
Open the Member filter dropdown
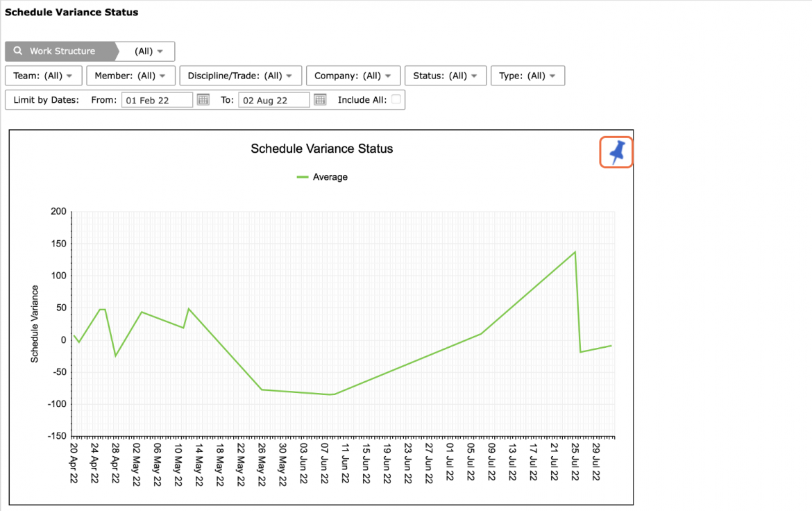(130, 76)
